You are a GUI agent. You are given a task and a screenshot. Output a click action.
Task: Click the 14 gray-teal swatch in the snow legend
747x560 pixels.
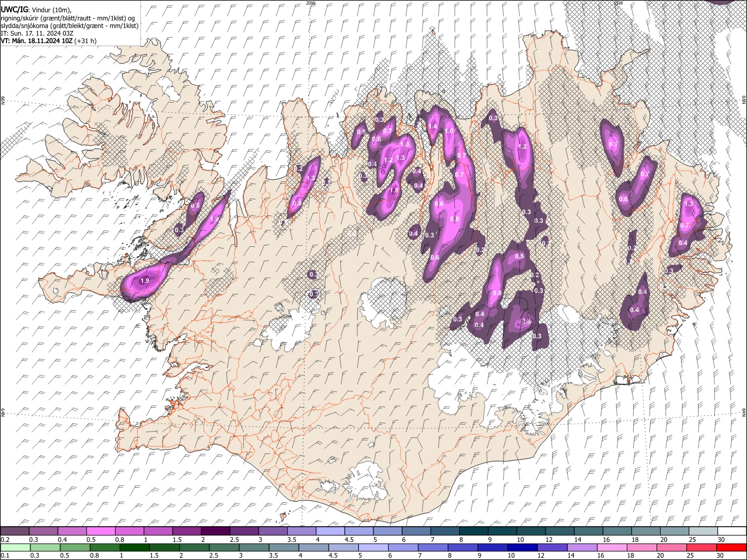[588, 531]
